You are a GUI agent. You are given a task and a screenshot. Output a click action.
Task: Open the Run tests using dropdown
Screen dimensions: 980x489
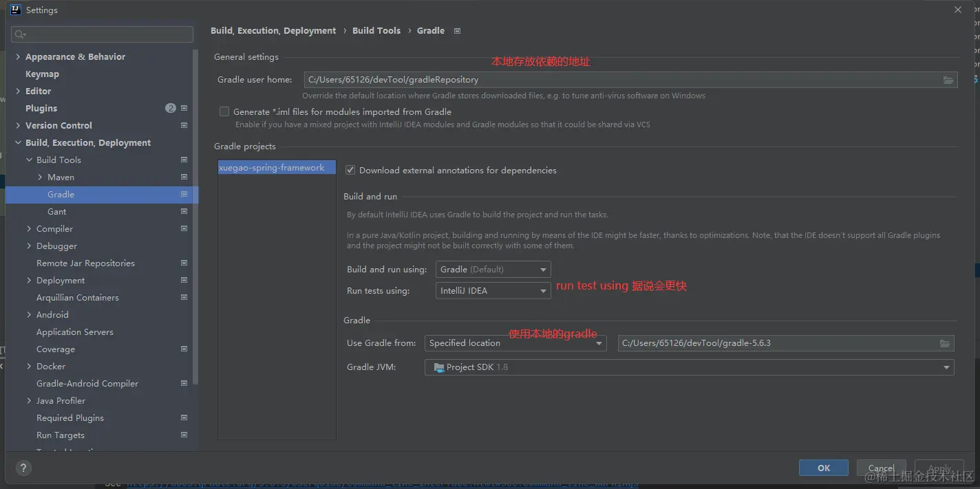coord(493,291)
